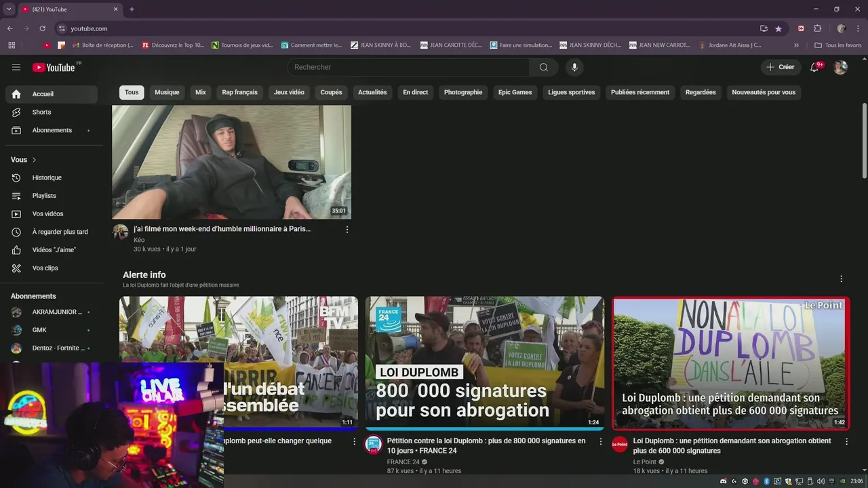This screenshot has width=868, height=488.
Task: Open the Le Point Duplomb thumbnail
Action: pyautogui.click(x=730, y=363)
